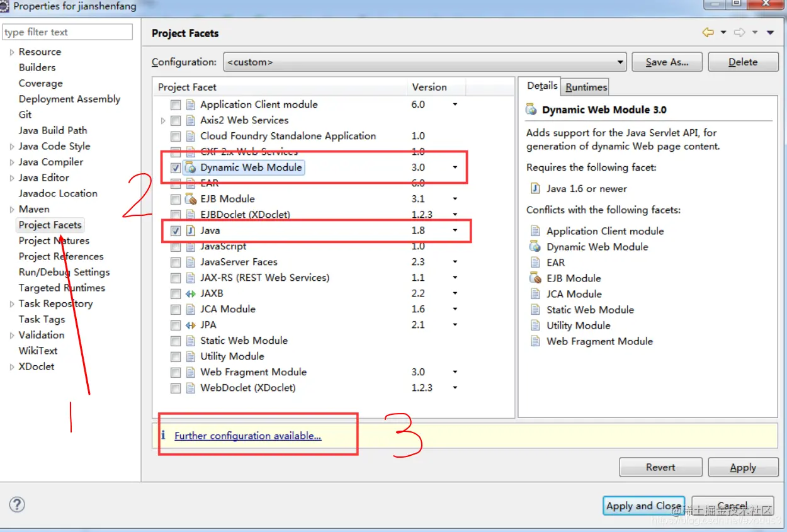This screenshot has width=787, height=532.
Task: Click the Apply button
Action: click(x=743, y=467)
